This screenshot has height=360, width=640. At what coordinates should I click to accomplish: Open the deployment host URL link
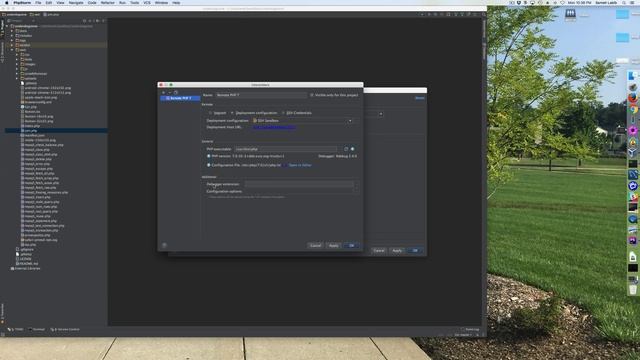click(274, 127)
